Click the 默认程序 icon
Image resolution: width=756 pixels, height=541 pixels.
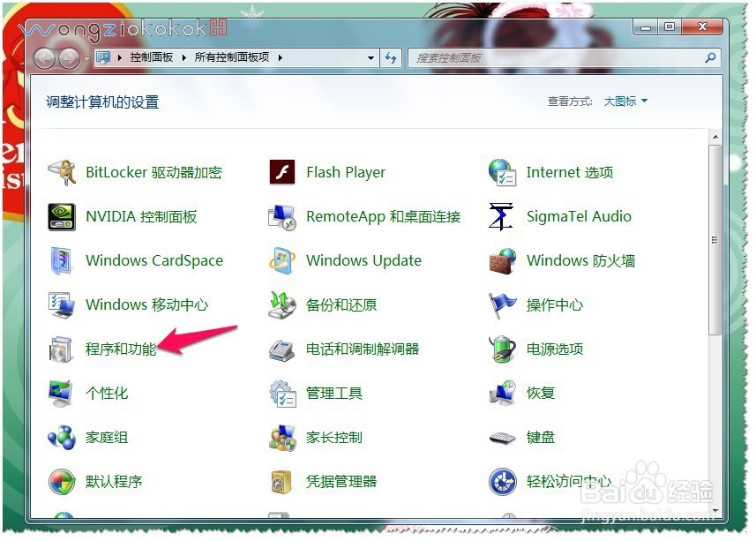coord(62,482)
